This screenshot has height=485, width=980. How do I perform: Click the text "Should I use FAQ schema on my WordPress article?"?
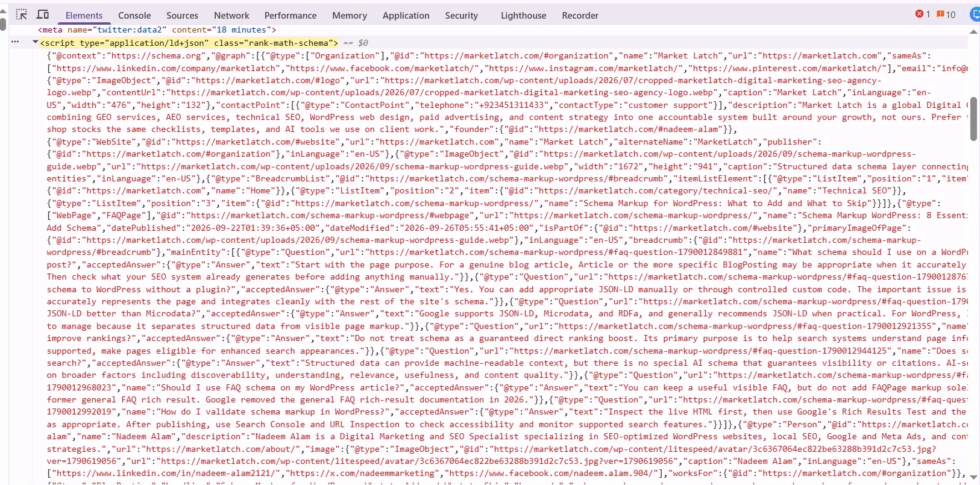click(281, 387)
